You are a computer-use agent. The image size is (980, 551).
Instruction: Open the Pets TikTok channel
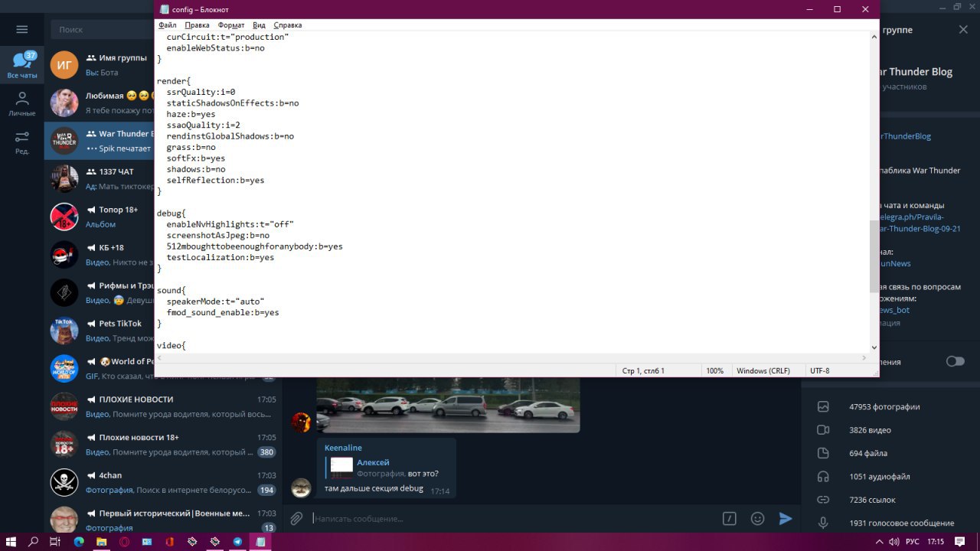point(100,331)
